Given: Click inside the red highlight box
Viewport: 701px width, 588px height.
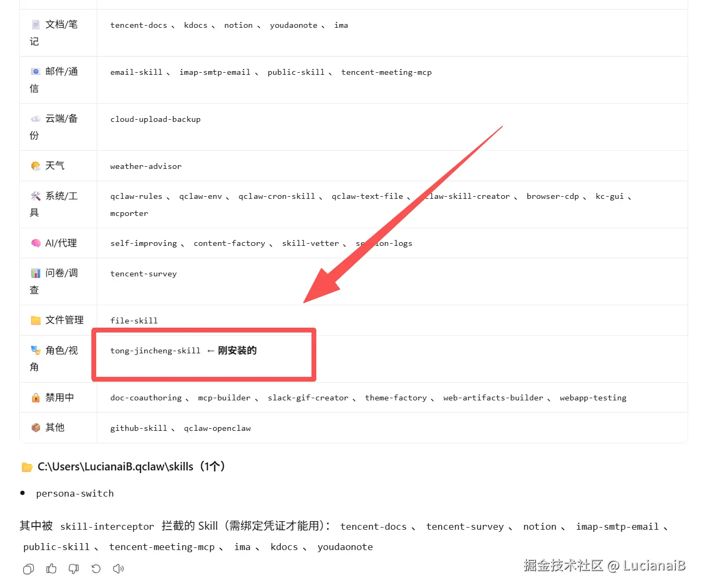Looking at the screenshot, I should click(203, 354).
